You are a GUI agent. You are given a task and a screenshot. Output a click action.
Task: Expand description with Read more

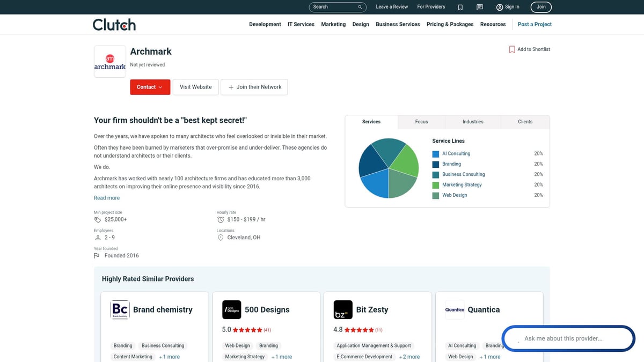pyautogui.click(x=107, y=198)
